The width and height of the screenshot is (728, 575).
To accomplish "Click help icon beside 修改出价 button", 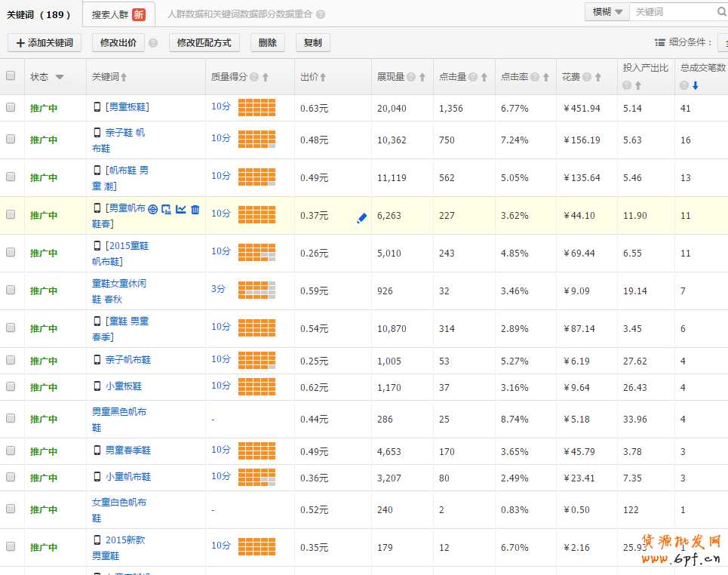I will tap(153, 43).
